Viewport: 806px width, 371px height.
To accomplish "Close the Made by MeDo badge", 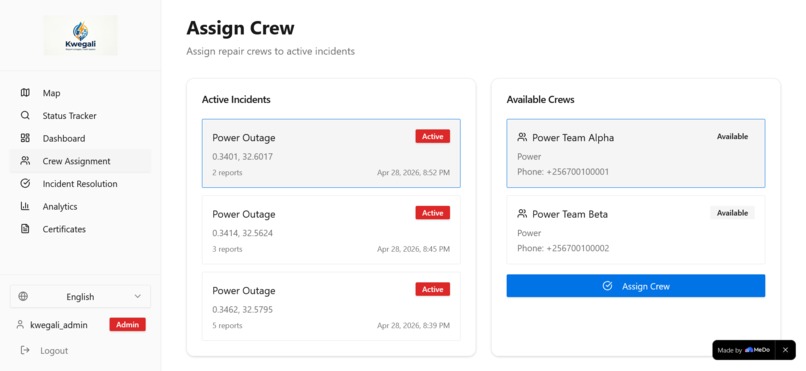I will [785, 350].
